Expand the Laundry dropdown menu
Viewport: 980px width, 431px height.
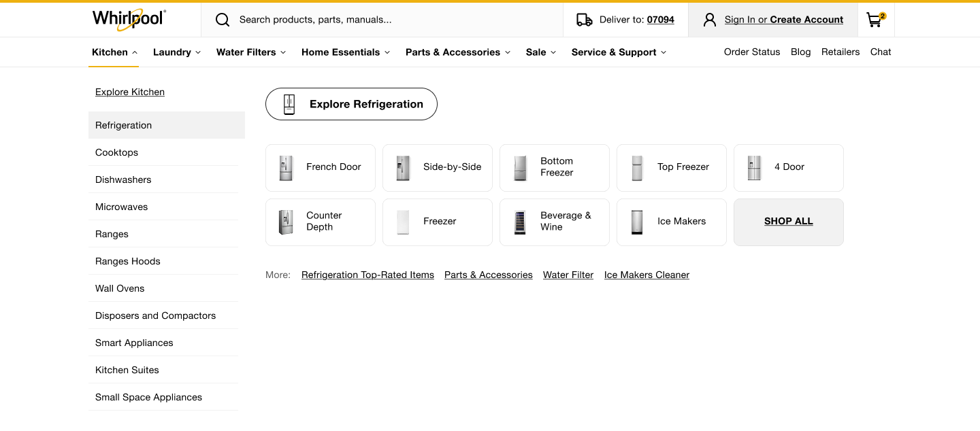(x=176, y=52)
